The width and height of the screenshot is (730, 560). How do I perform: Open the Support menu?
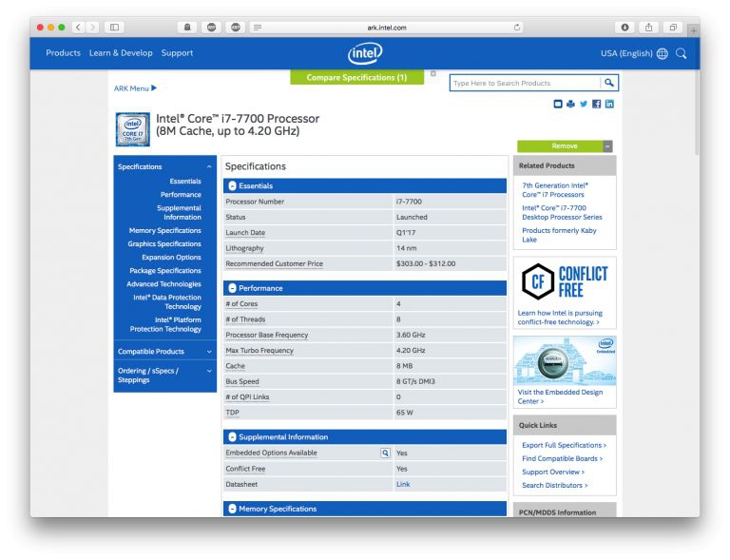pyautogui.click(x=177, y=53)
